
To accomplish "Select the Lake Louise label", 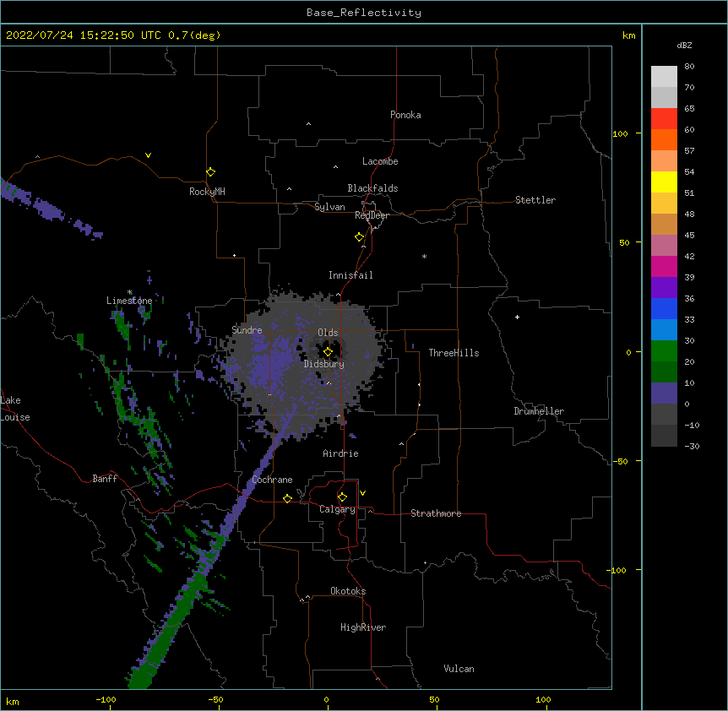I will [x=15, y=409].
